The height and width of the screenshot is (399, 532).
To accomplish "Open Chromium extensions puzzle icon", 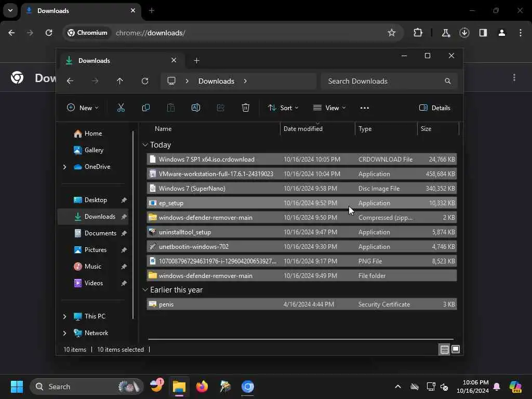I will point(418,33).
